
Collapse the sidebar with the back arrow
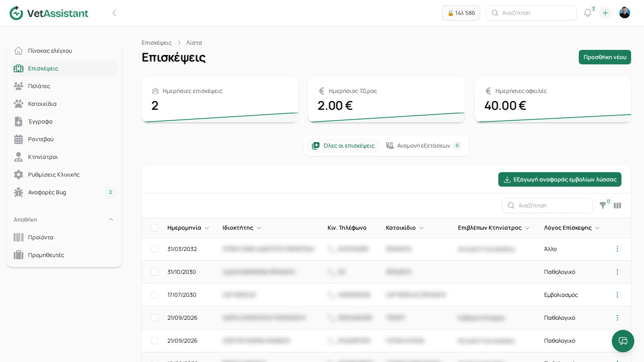(x=114, y=13)
